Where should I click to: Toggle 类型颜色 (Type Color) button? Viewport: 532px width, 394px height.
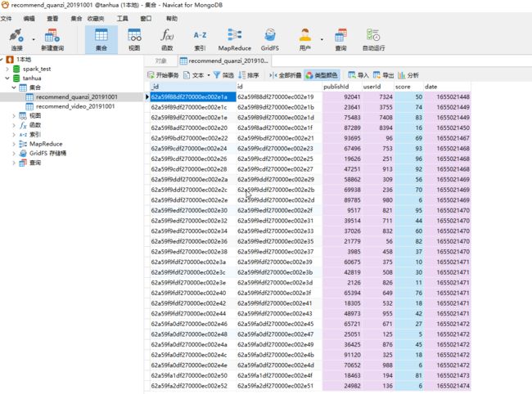point(322,75)
